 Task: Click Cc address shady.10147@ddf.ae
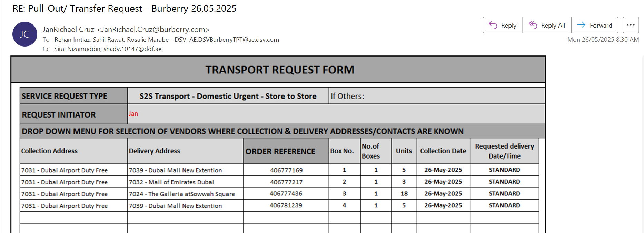(x=132, y=49)
